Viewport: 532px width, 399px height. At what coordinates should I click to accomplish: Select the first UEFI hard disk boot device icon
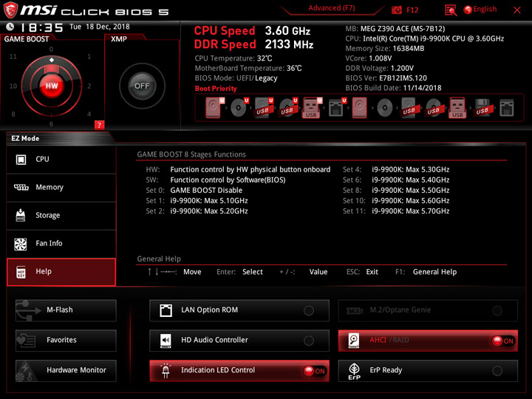214,108
